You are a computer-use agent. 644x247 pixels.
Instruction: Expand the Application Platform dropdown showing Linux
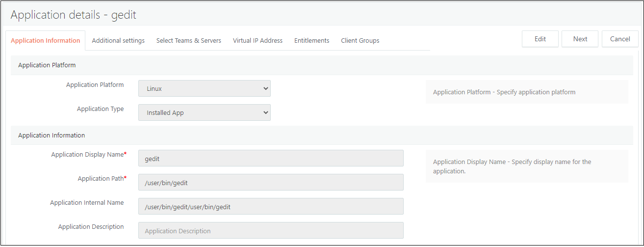[204, 89]
